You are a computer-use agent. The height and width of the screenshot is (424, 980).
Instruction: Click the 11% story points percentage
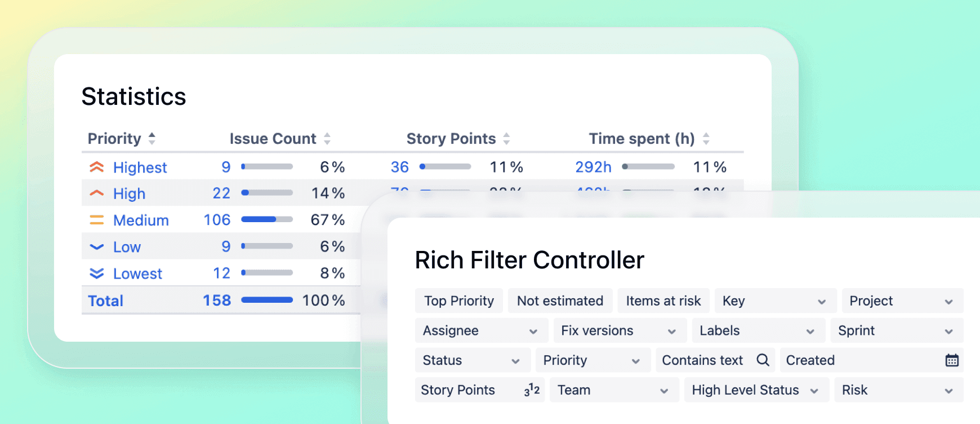[506, 167]
